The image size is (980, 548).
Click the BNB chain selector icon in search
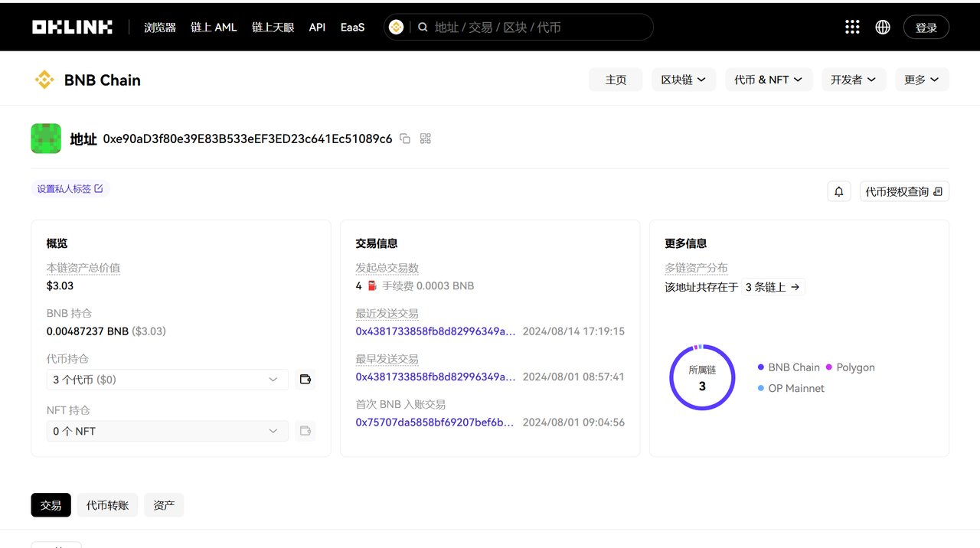396,27
